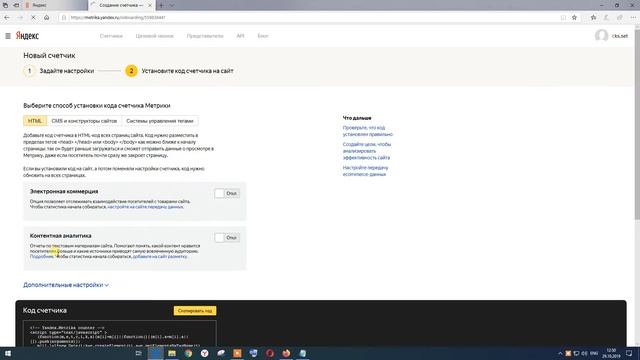Screen dimensions: 640x360
Task: Select Системы управления тегами tab
Action: [x=160, y=121]
